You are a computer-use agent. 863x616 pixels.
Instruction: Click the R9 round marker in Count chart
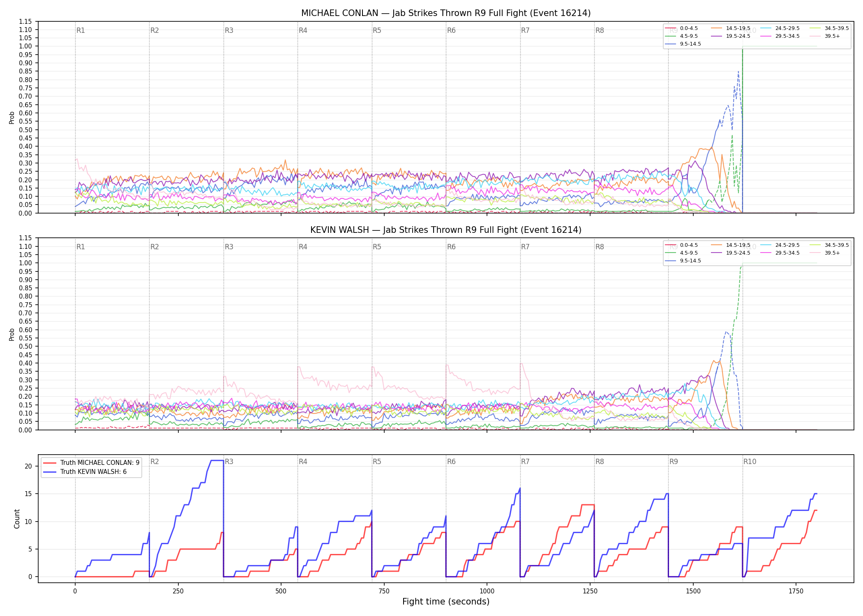click(x=674, y=462)
